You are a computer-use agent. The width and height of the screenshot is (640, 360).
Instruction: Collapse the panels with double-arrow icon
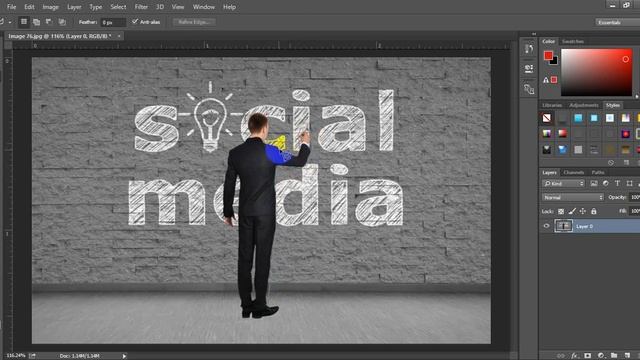click(534, 34)
